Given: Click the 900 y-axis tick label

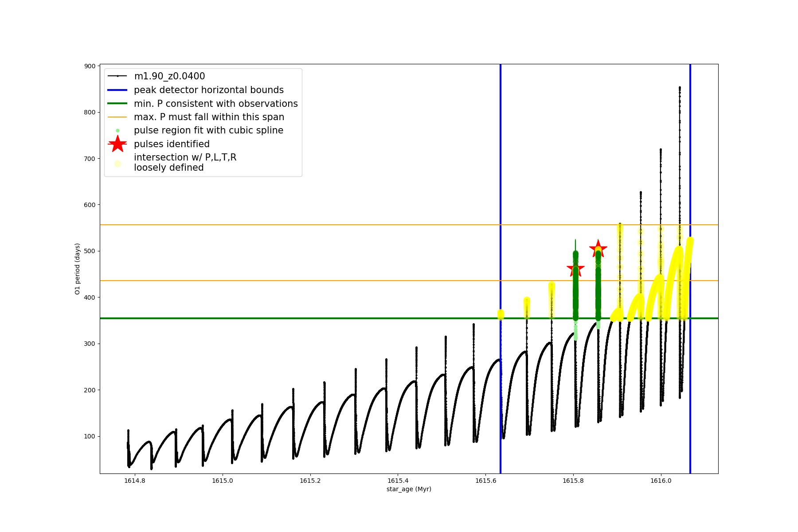Looking at the screenshot, I should (90, 66).
